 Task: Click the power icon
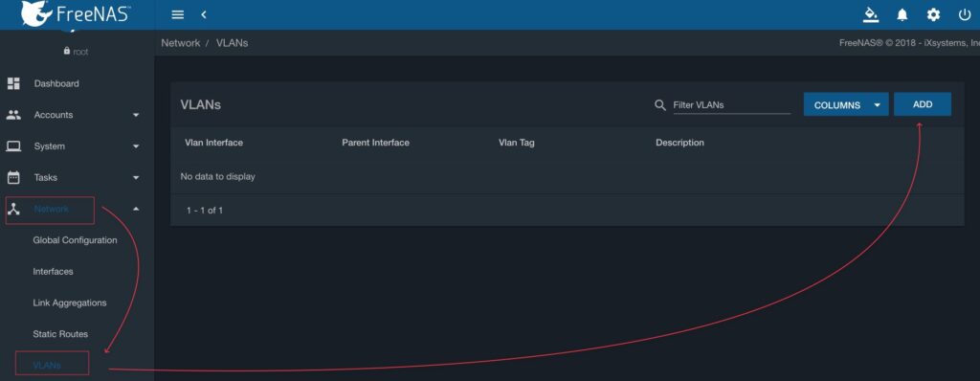point(965,14)
